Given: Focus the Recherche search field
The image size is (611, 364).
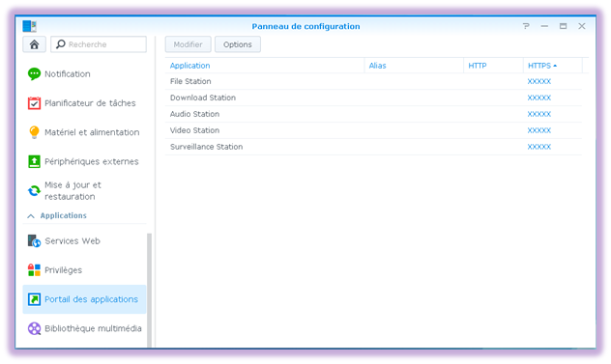Looking at the screenshot, I should [99, 44].
